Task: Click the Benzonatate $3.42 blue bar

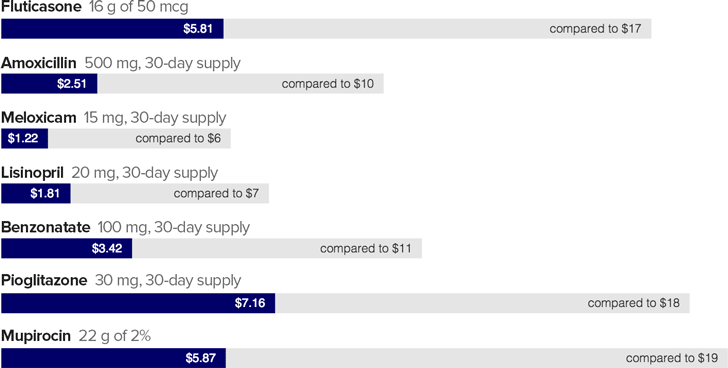Action: tap(66, 248)
